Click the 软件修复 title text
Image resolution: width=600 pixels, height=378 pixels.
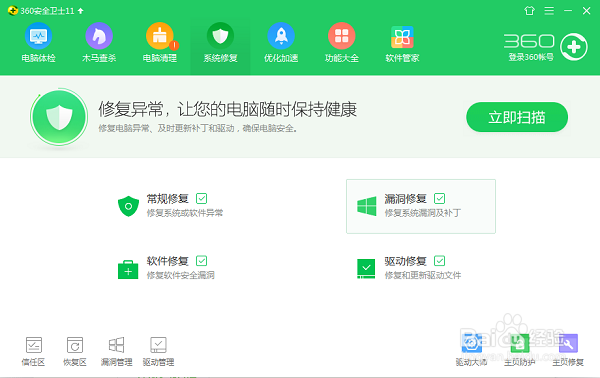point(168,261)
